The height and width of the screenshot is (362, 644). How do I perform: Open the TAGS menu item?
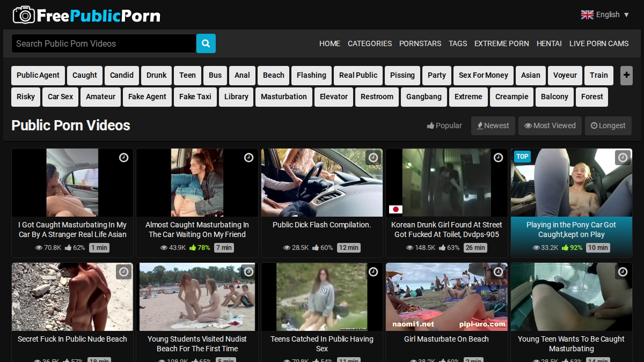(x=458, y=43)
